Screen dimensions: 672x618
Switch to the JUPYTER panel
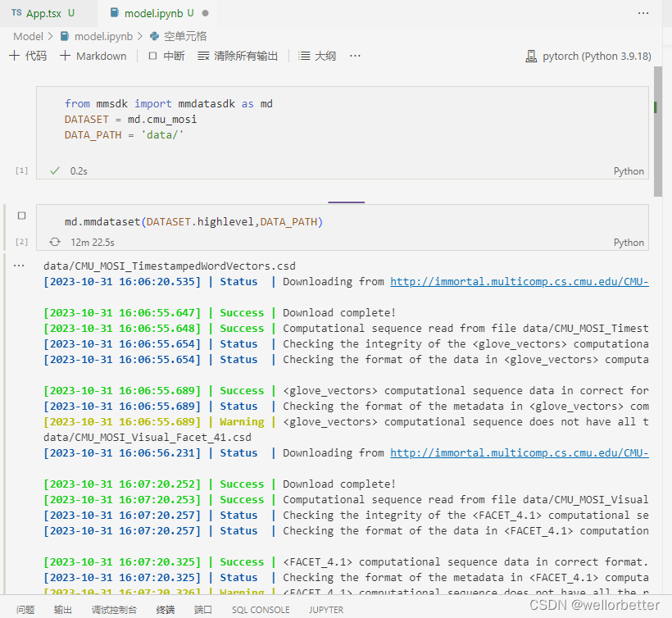[326, 610]
